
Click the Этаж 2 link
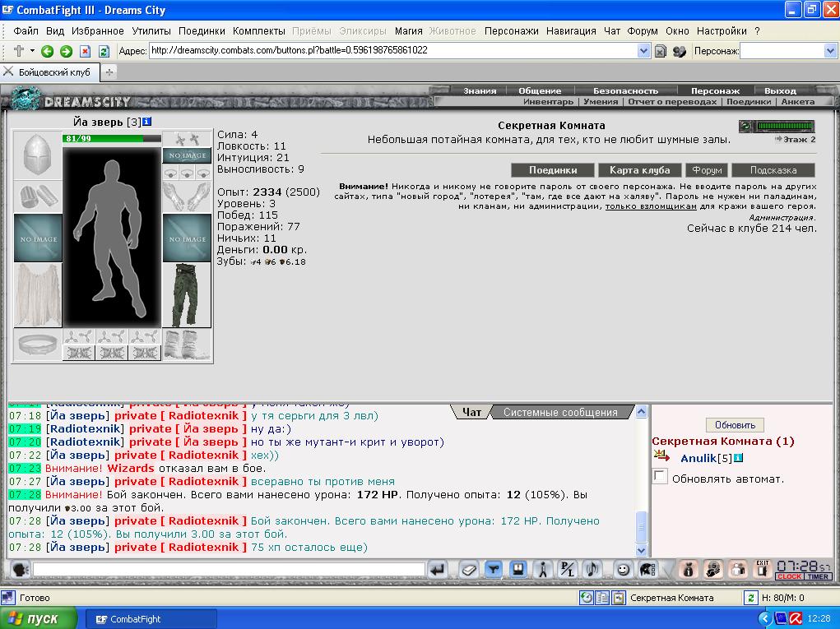pos(796,140)
